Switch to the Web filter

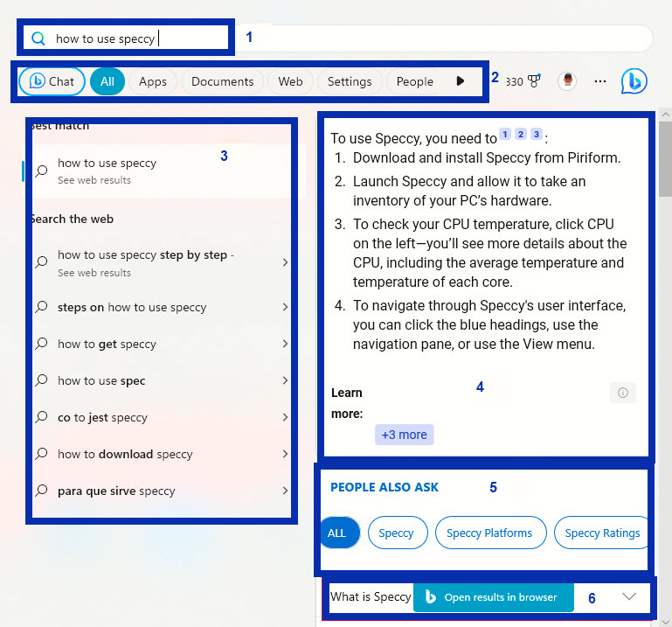click(x=290, y=81)
